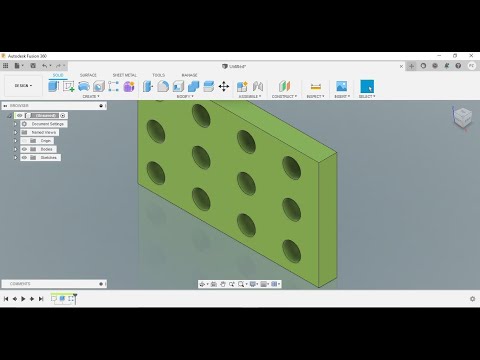Open the Assemble dropdown menu
The height and width of the screenshot is (360, 480).
click(250, 96)
